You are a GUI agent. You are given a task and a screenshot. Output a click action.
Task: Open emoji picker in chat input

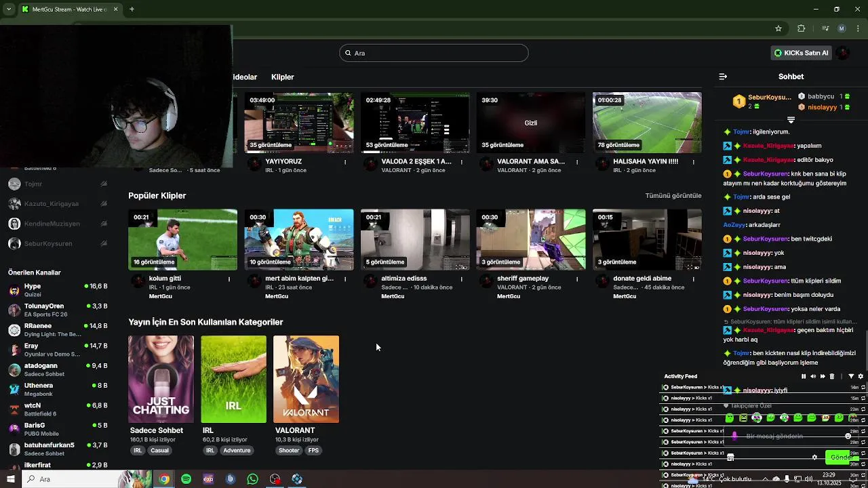(x=848, y=436)
